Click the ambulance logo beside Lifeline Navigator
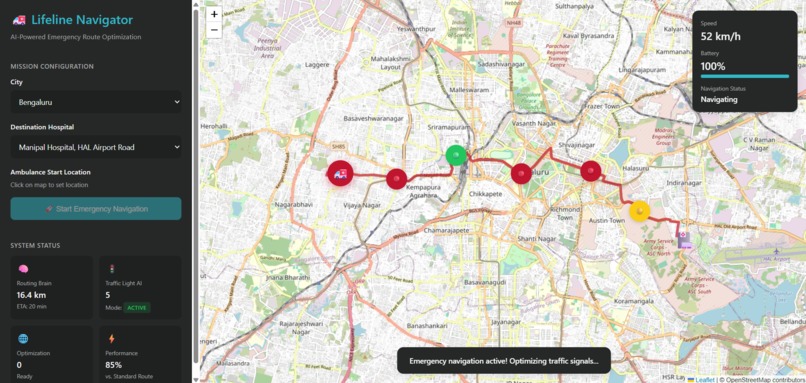 [x=19, y=20]
